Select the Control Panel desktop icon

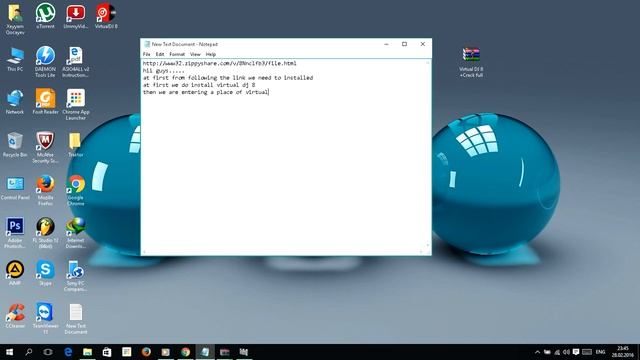[x=15, y=188]
